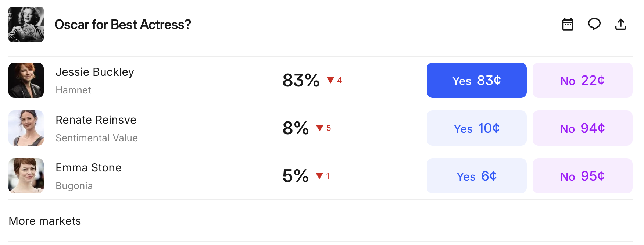Expand the More markets section
Image resolution: width=644 pixels, height=245 pixels.
click(45, 221)
